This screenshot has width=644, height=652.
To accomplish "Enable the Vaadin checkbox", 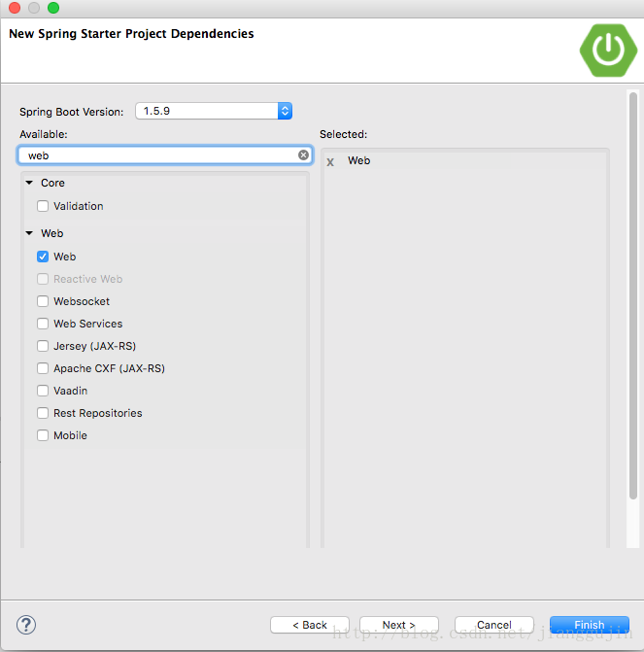I will 43,391.
